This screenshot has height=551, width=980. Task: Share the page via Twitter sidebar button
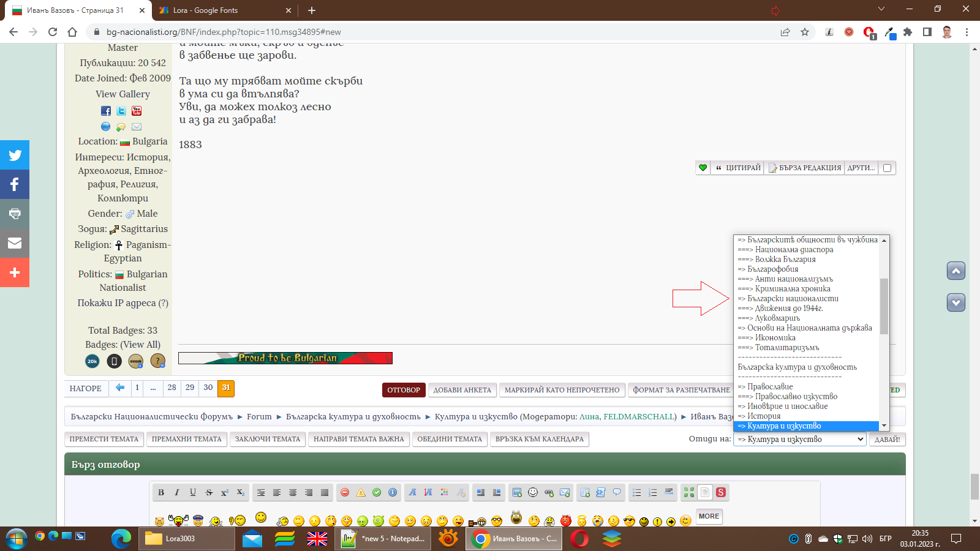pyautogui.click(x=15, y=155)
